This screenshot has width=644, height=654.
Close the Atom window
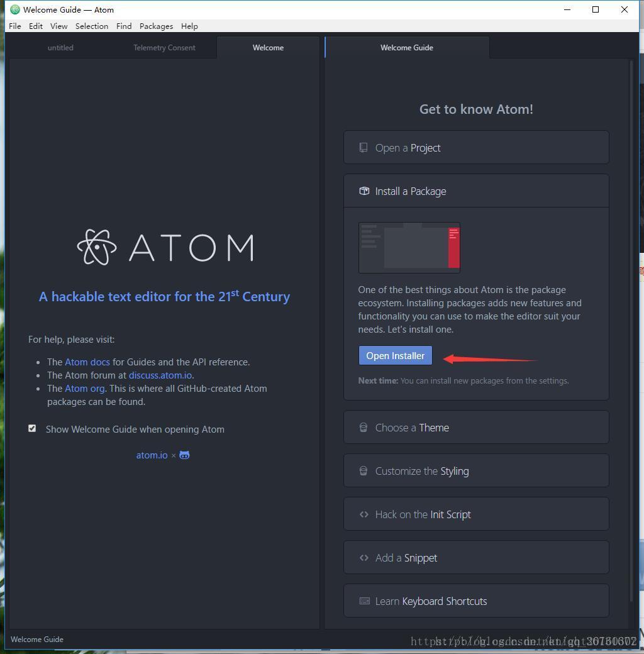[625, 9]
